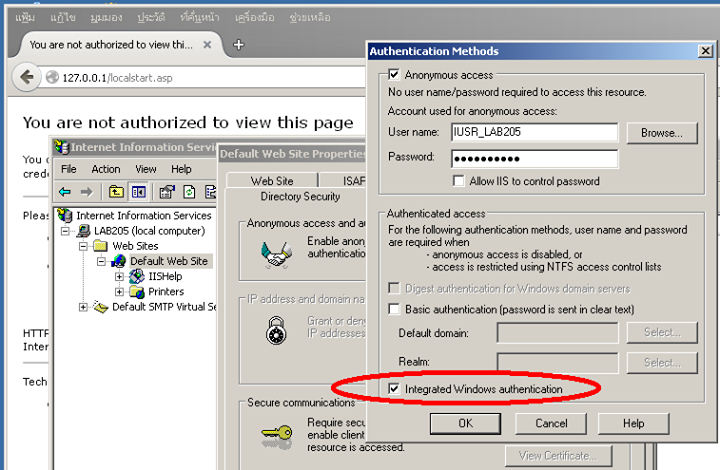
Task: Expand the IISHelp tree node
Action: click(x=120, y=276)
